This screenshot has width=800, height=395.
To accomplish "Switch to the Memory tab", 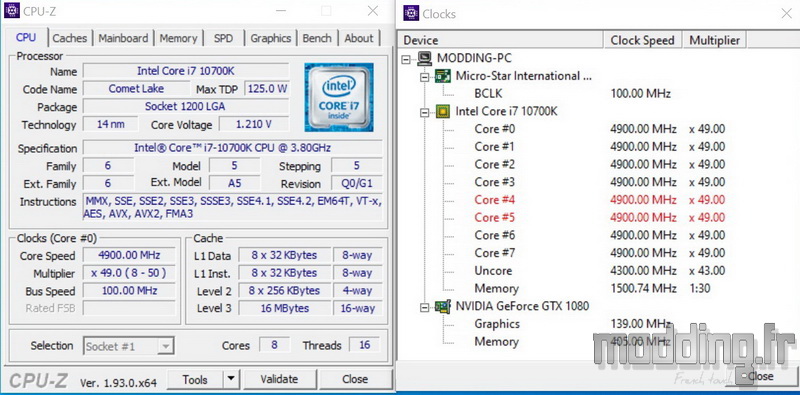I will coord(178,38).
